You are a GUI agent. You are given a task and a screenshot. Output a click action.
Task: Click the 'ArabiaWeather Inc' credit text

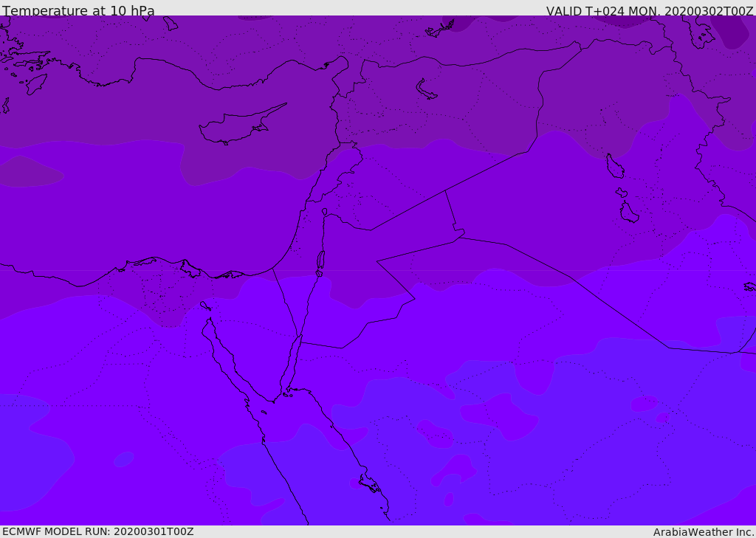(703, 532)
